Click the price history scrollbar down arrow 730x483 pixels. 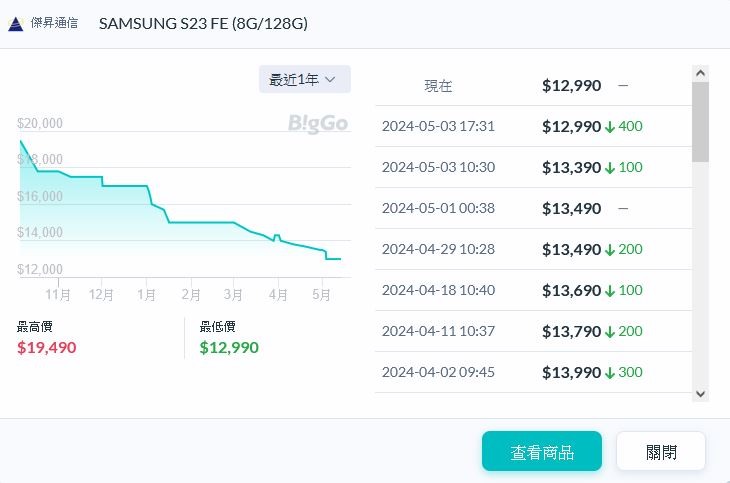point(700,394)
